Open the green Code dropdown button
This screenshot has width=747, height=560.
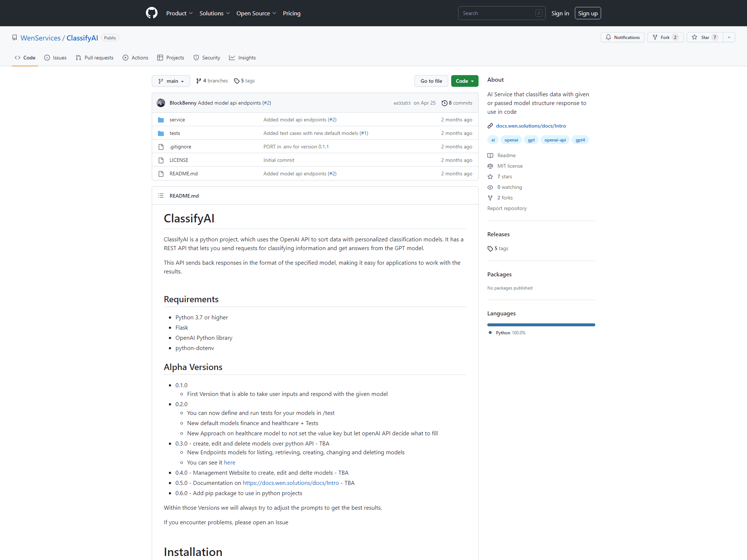[465, 81]
